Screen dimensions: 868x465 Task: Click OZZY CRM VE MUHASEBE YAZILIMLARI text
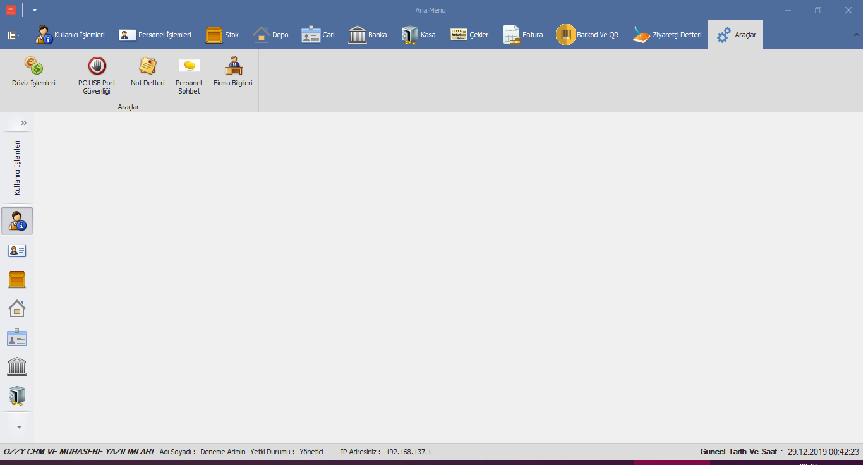tap(79, 452)
